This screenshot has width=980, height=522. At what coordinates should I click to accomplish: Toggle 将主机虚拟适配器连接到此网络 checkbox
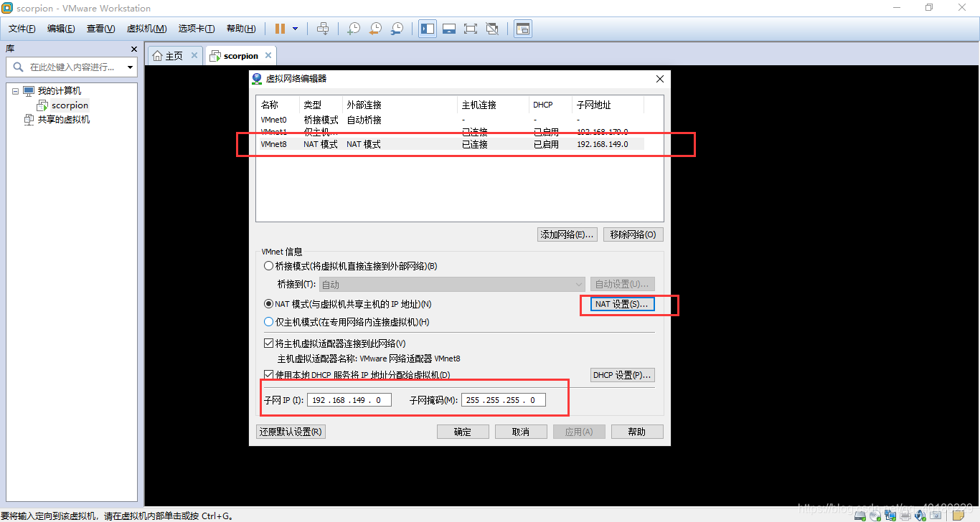point(269,343)
